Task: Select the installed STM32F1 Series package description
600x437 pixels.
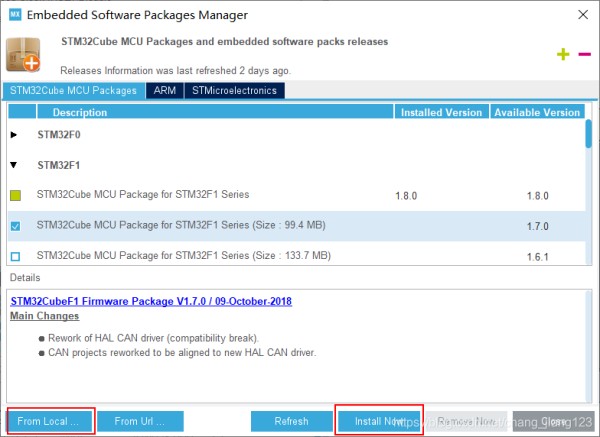Action: (143, 194)
